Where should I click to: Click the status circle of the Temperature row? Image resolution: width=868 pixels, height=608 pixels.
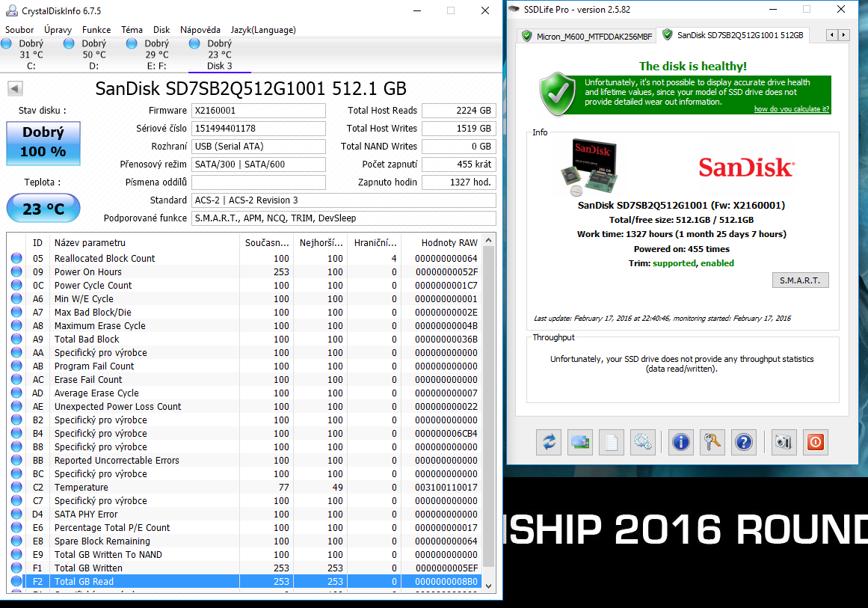pyautogui.click(x=16, y=488)
